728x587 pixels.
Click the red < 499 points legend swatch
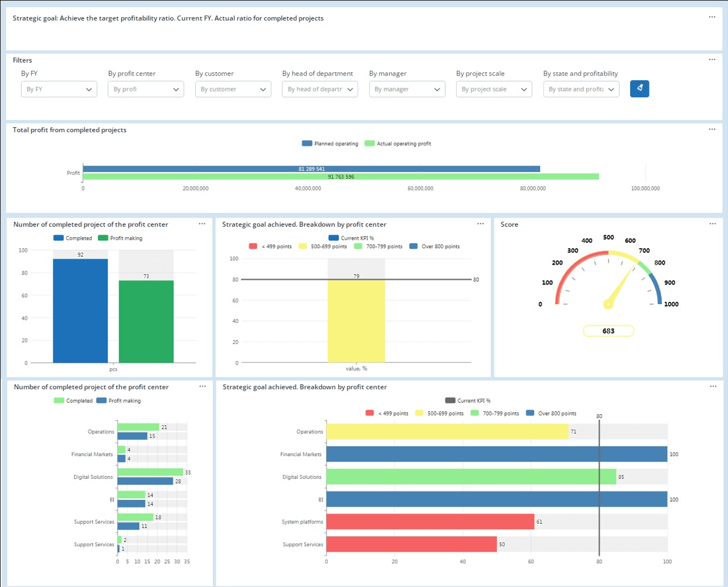(x=369, y=413)
